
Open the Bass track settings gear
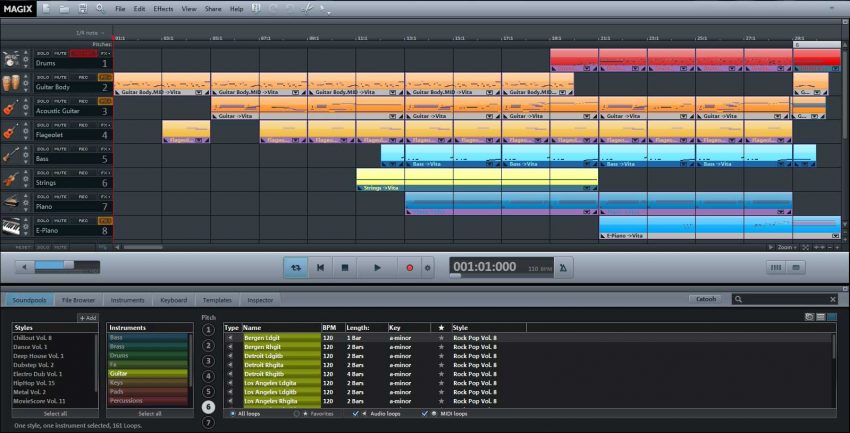pyautogui.click(x=25, y=155)
